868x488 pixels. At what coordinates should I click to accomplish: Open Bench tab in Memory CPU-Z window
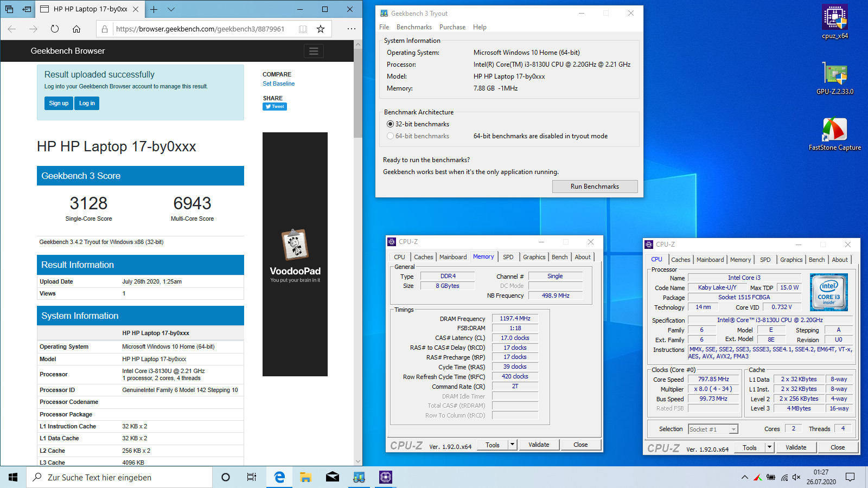(560, 257)
